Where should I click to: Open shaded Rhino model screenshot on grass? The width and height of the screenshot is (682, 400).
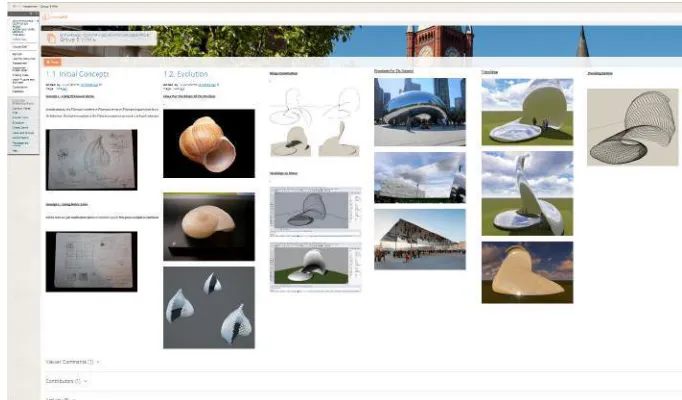tap(315, 267)
